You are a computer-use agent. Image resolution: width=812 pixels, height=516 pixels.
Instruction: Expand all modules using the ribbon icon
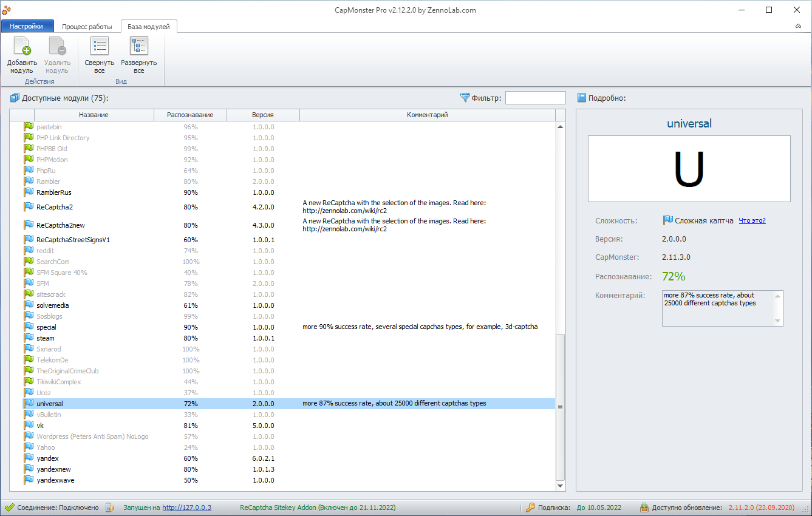(138, 47)
